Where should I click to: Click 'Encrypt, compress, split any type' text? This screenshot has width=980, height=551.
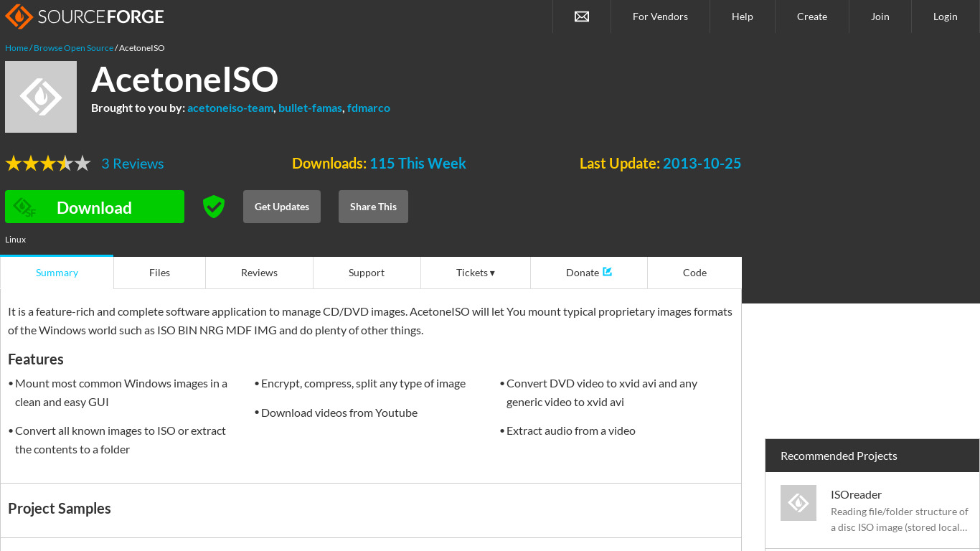click(363, 383)
